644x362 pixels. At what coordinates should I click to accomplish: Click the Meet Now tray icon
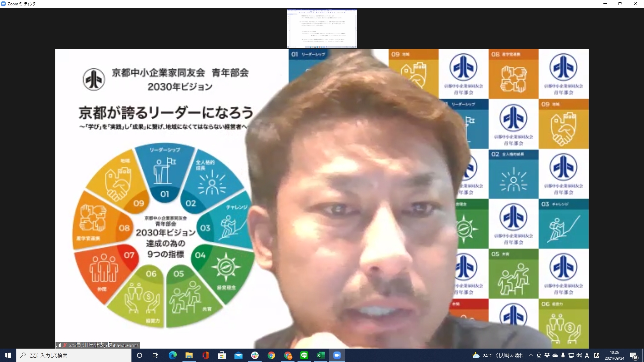click(x=539, y=355)
